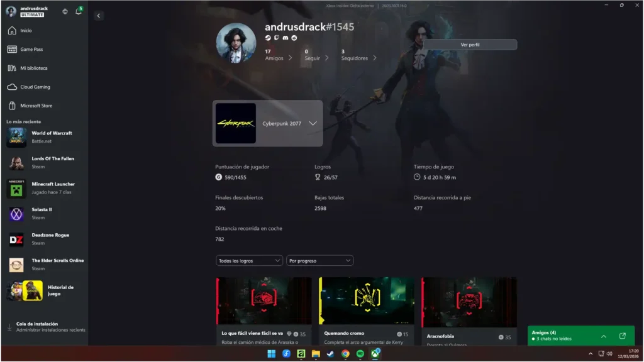Image resolution: width=644 pixels, height=362 pixels.
Task: Click the install queue download icon
Action: click(x=9, y=327)
